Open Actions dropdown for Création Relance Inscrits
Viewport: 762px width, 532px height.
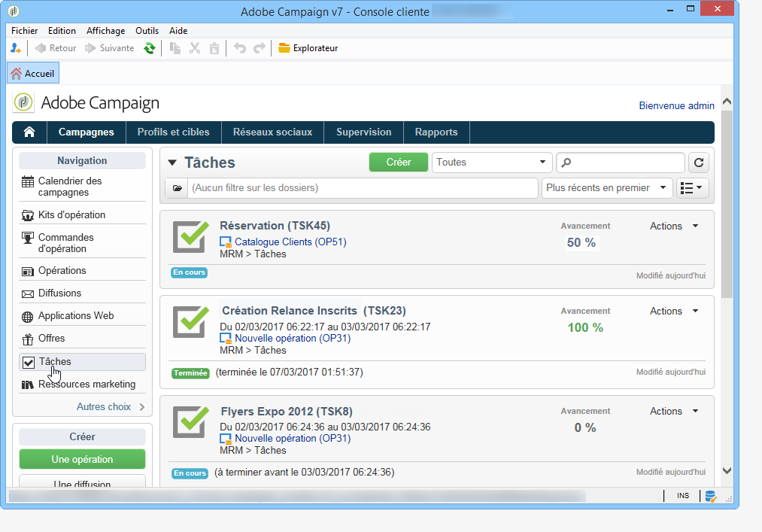click(x=674, y=312)
